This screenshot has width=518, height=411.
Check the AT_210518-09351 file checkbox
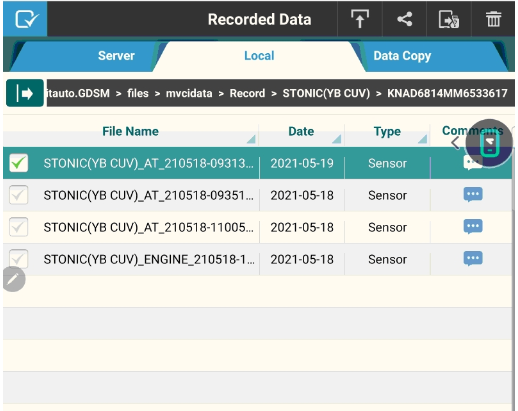point(19,195)
